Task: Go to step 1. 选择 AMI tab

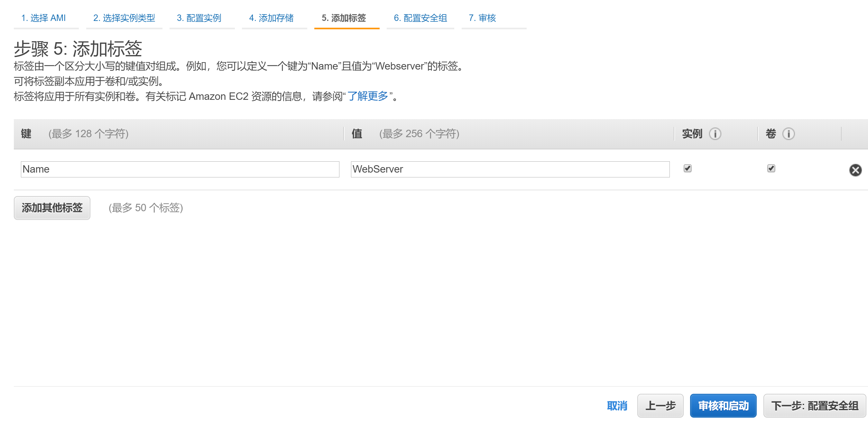Action: pyautogui.click(x=43, y=18)
